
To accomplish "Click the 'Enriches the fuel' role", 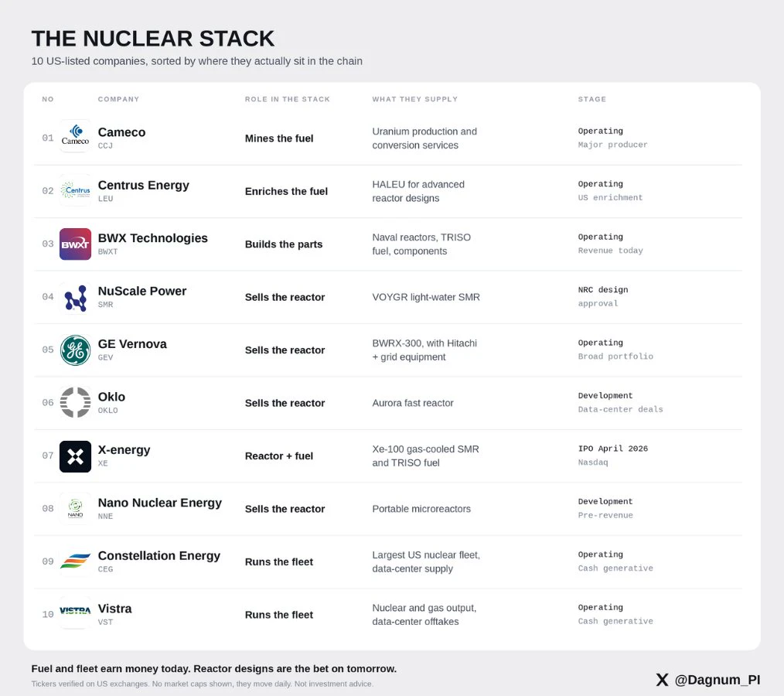I will [x=287, y=192].
